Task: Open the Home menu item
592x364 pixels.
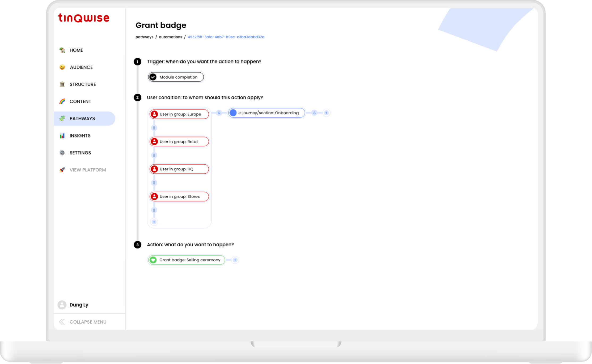Action: point(76,50)
